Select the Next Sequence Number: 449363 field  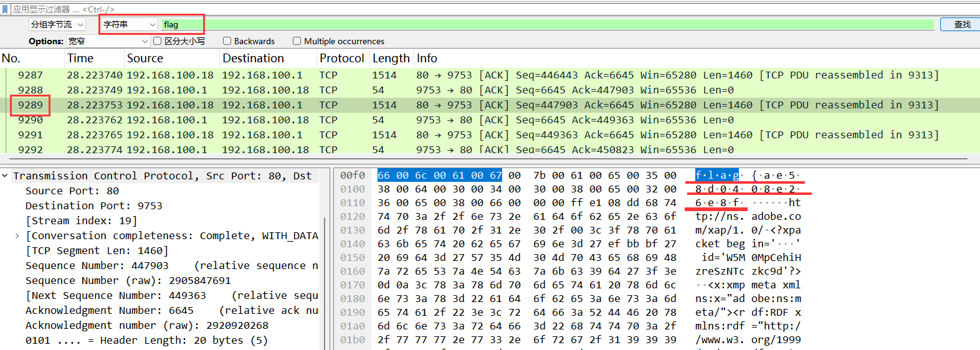click(x=171, y=296)
